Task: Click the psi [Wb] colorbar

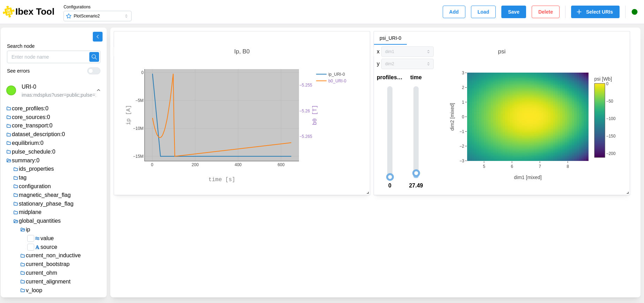Action: click(600, 120)
